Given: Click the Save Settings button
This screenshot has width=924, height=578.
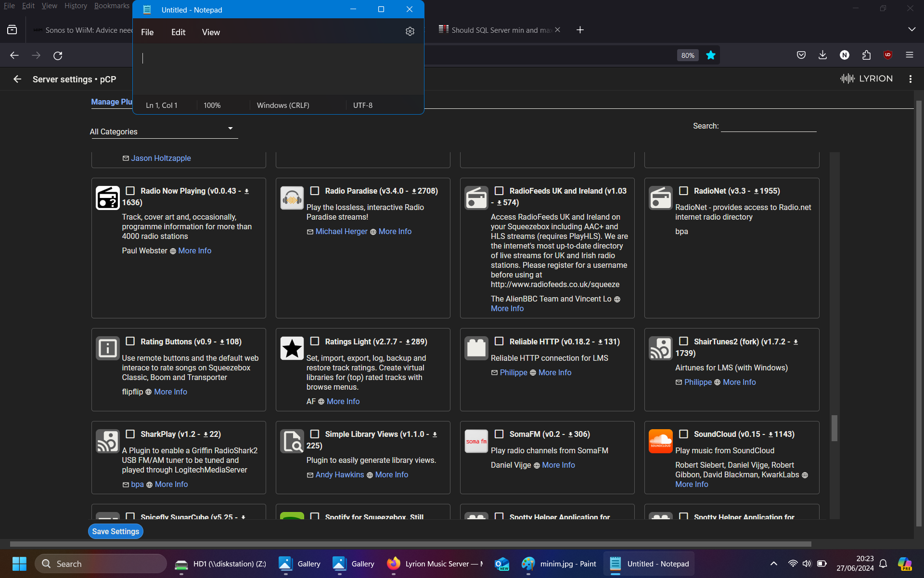Looking at the screenshot, I should point(115,531).
